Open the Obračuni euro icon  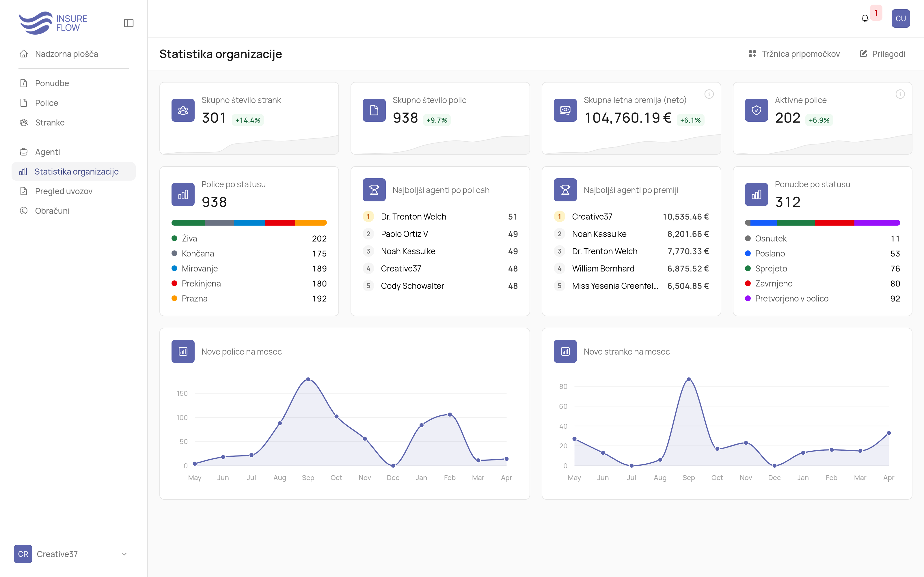tap(24, 211)
